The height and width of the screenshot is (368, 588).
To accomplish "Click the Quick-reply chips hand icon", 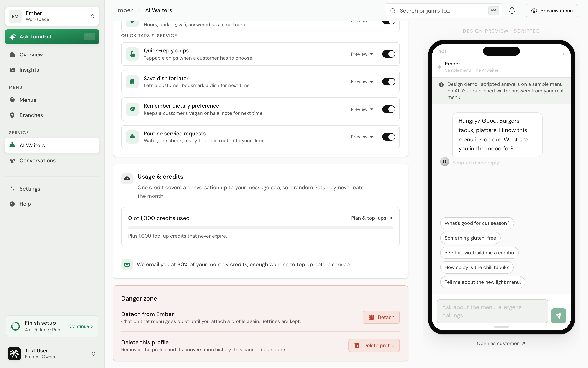I will click(x=132, y=54).
